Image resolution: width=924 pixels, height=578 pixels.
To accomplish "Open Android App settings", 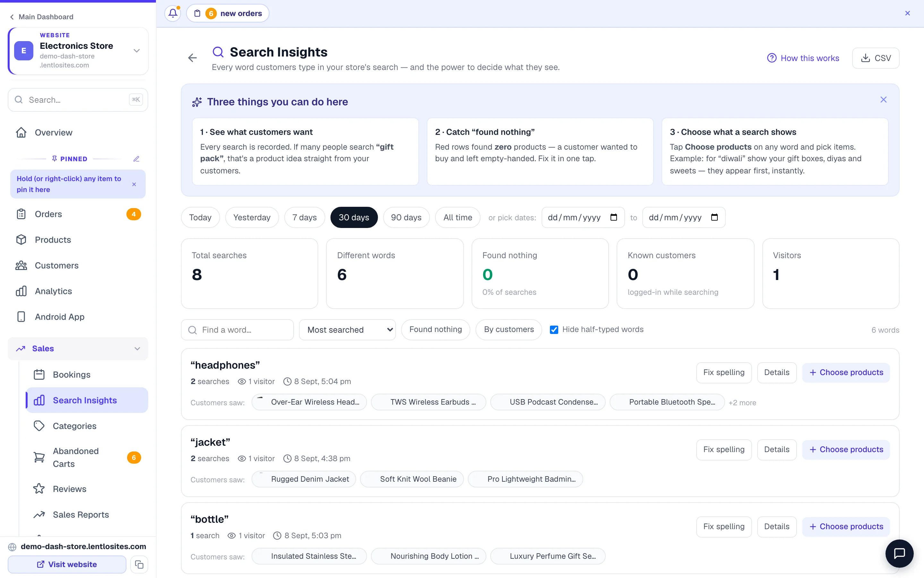I will (78, 317).
